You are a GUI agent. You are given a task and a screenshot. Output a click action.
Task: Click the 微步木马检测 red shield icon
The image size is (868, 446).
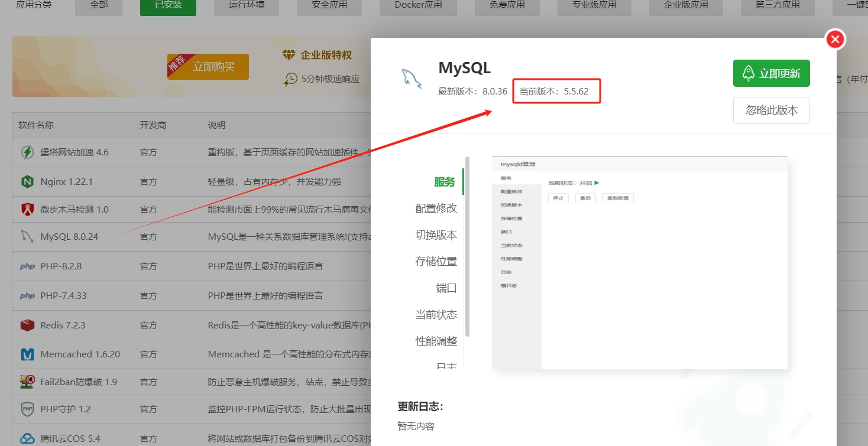click(x=27, y=209)
